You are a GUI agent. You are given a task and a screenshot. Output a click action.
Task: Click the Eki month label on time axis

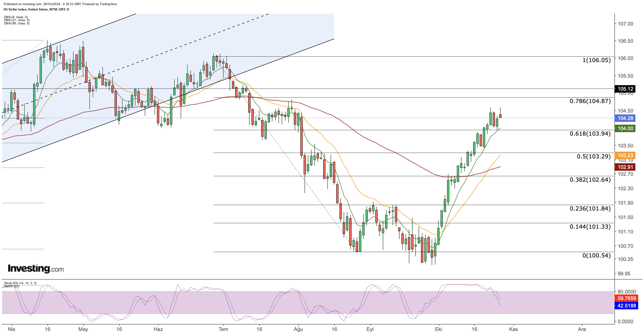click(x=438, y=329)
